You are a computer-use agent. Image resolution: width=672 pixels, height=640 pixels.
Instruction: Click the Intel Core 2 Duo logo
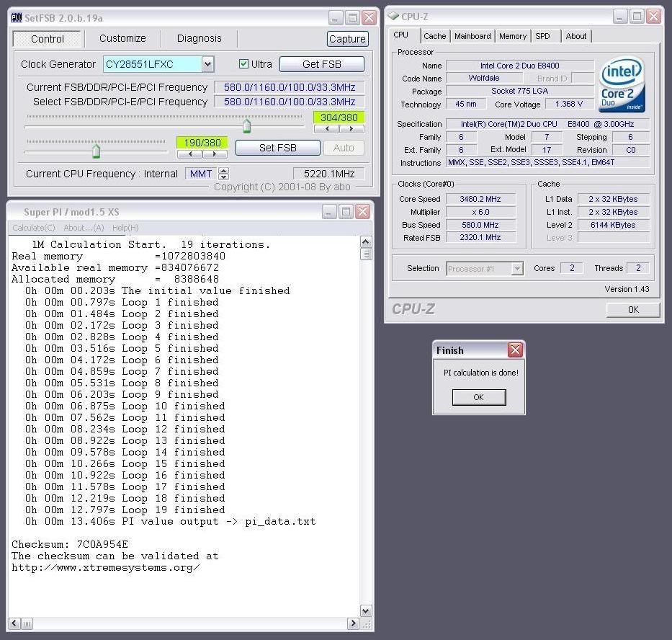(622, 85)
